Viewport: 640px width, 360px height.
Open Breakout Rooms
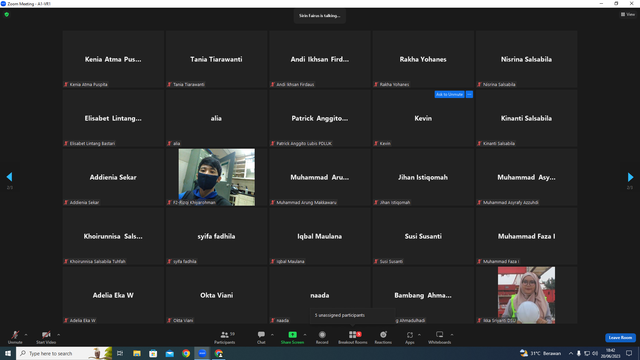pos(353,337)
